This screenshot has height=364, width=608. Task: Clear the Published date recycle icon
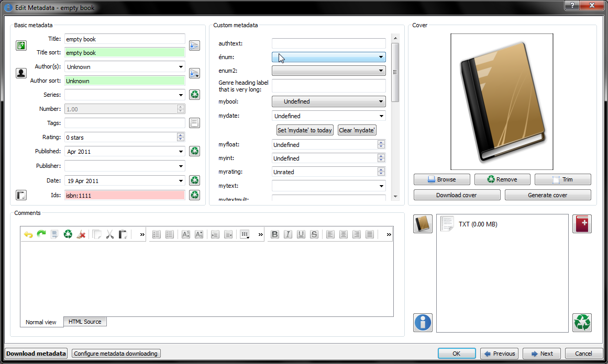click(x=194, y=151)
